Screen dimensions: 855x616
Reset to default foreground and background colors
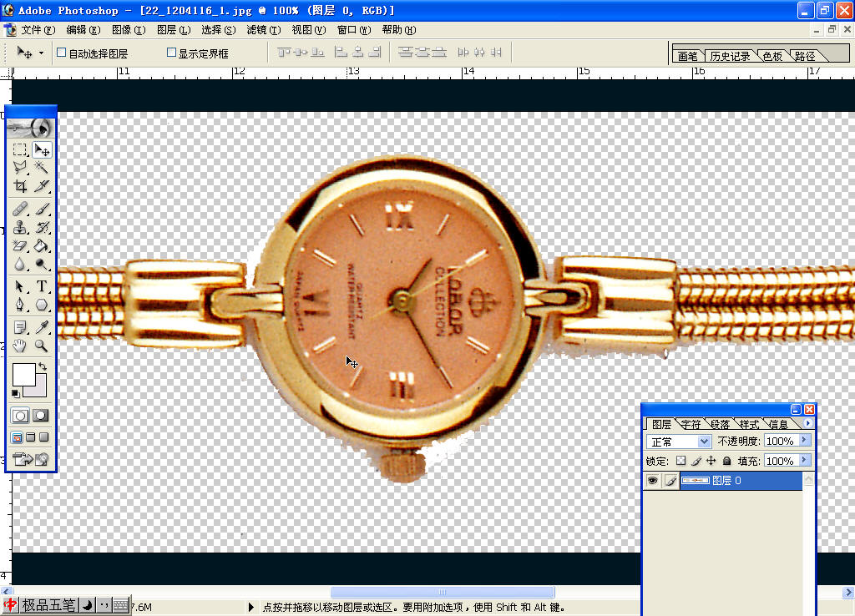(15, 393)
